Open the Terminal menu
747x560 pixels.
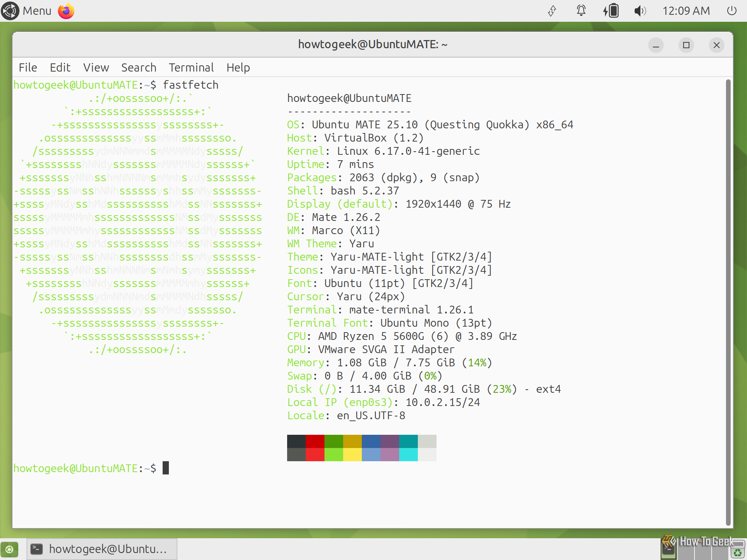tap(191, 68)
